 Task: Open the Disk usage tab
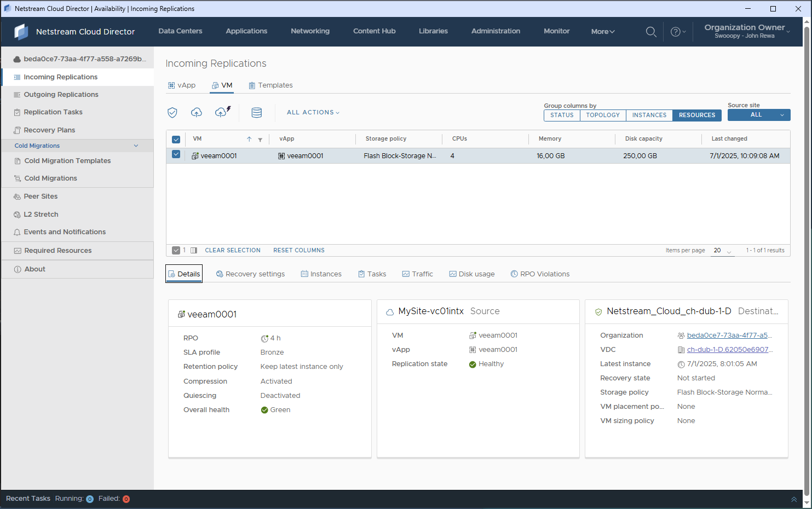[472, 274]
